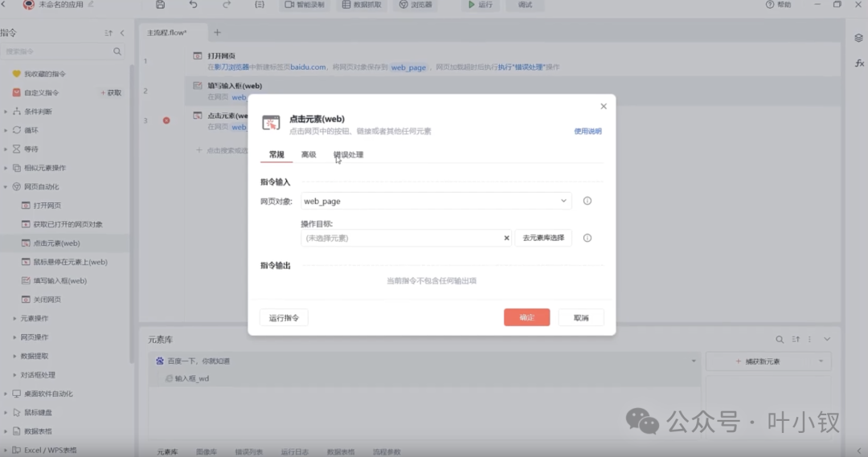Image resolution: width=868 pixels, height=457 pixels.
Task: Click 获取 link next to 自定义指令
Action: (111, 92)
